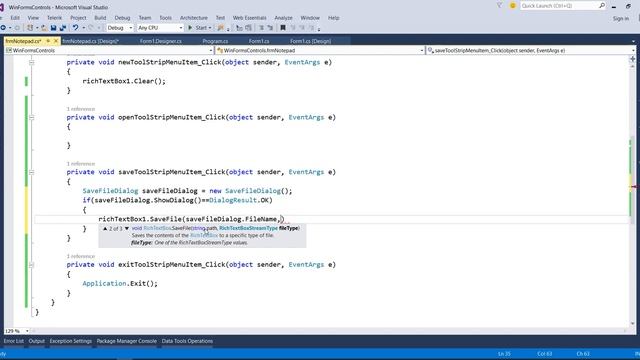The width and height of the screenshot is (640, 360).
Task: Collapse the saveToolStripMenuItem_Click method
Action: pos(31,172)
